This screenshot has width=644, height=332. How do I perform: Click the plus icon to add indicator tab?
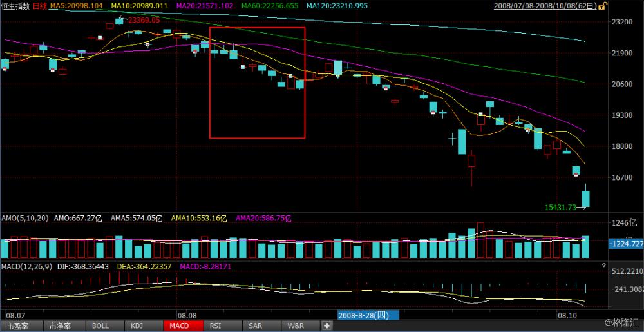pyautogui.click(x=327, y=326)
